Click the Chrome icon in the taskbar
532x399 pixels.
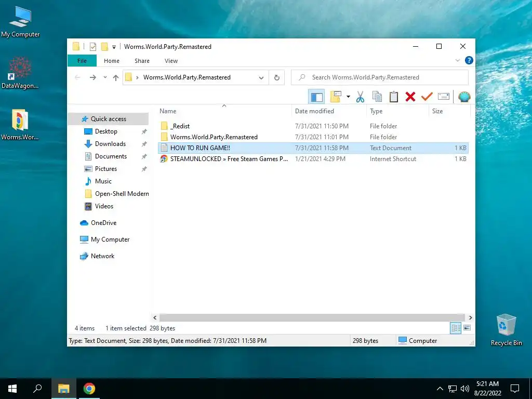pyautogui.click(x=89, y=389)
